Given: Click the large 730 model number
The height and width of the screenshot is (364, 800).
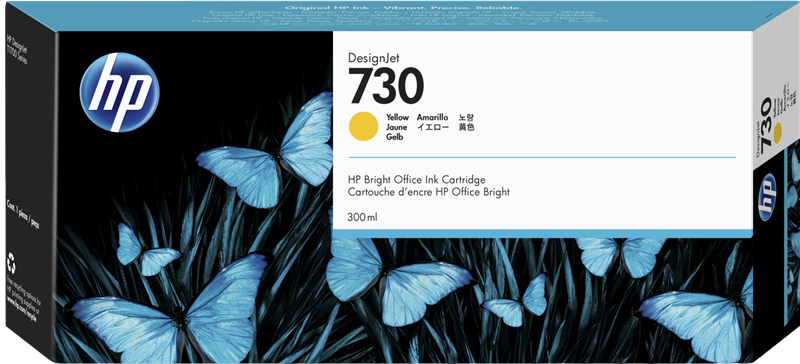Looking at the screenshot, I should click(x=386, y=86).
